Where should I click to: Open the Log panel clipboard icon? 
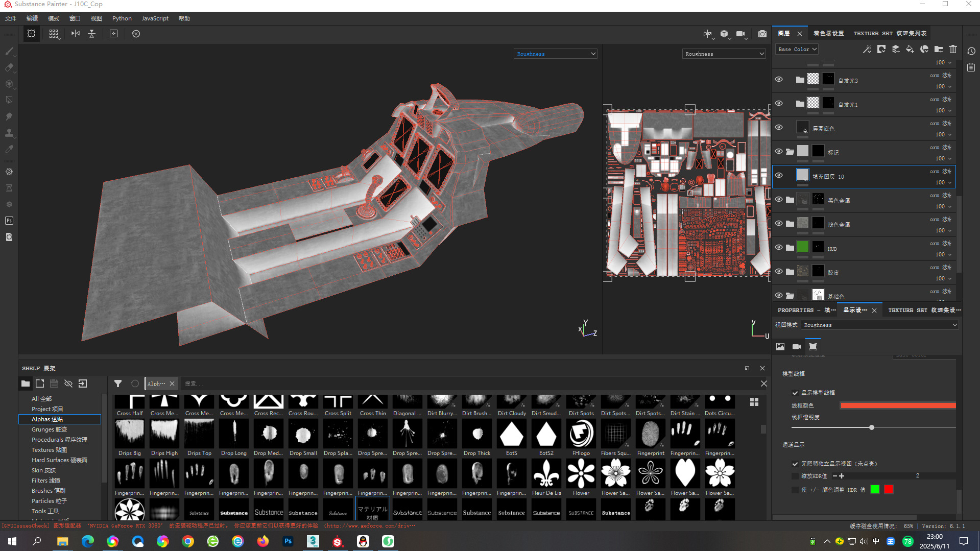click(x=971, y=67)
